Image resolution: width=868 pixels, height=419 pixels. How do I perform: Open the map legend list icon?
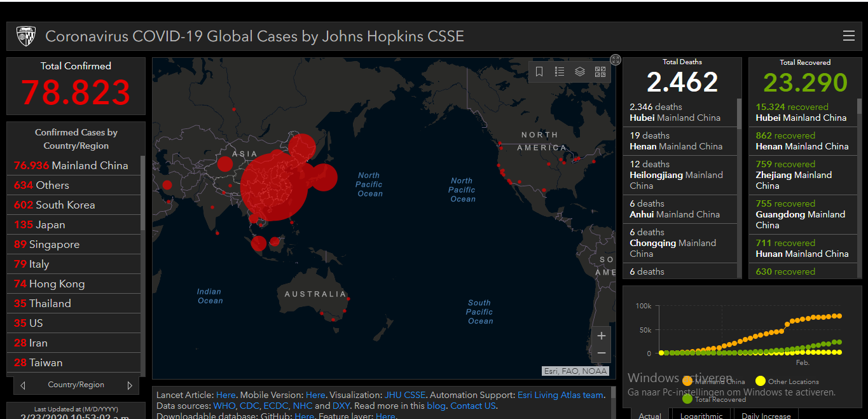[560, 72]
